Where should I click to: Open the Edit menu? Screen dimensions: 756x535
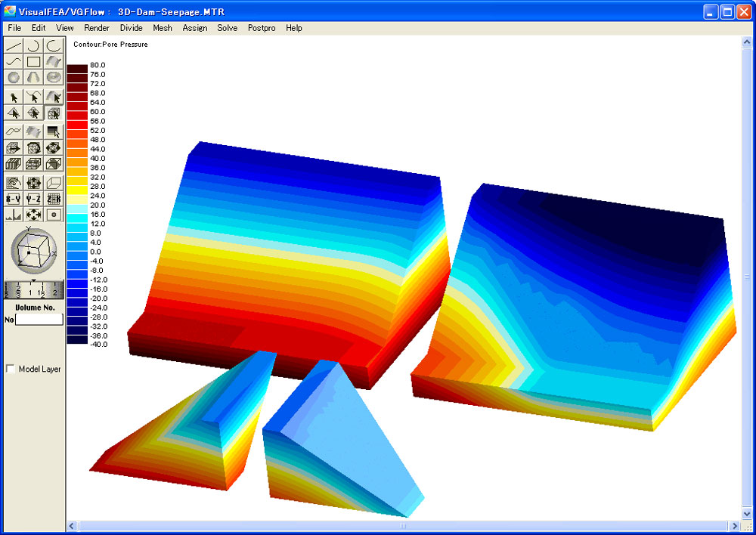(39, 28)
